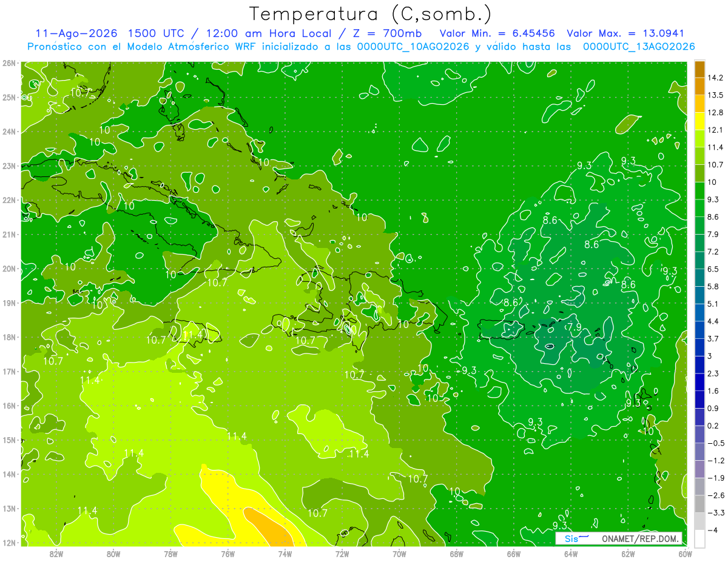Click the 'Temperatura (C,somb.)' chart title

click(371, 13)
